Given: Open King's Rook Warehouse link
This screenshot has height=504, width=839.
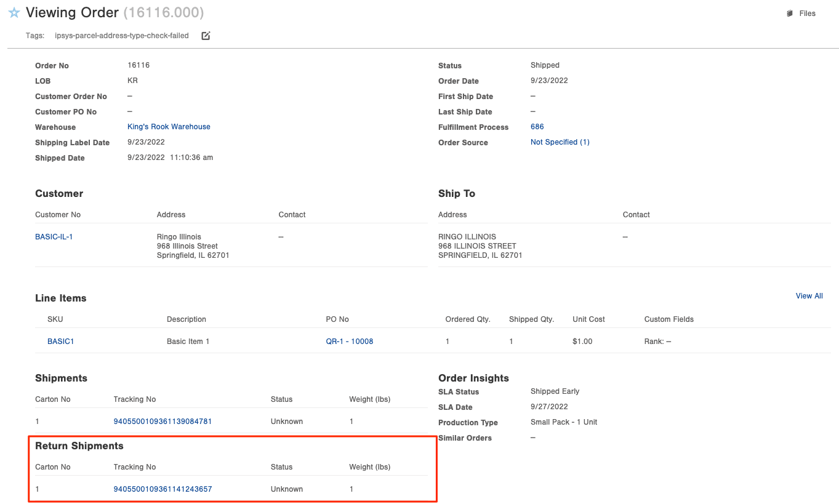Looking at the screenshot, I should (169, 127).
